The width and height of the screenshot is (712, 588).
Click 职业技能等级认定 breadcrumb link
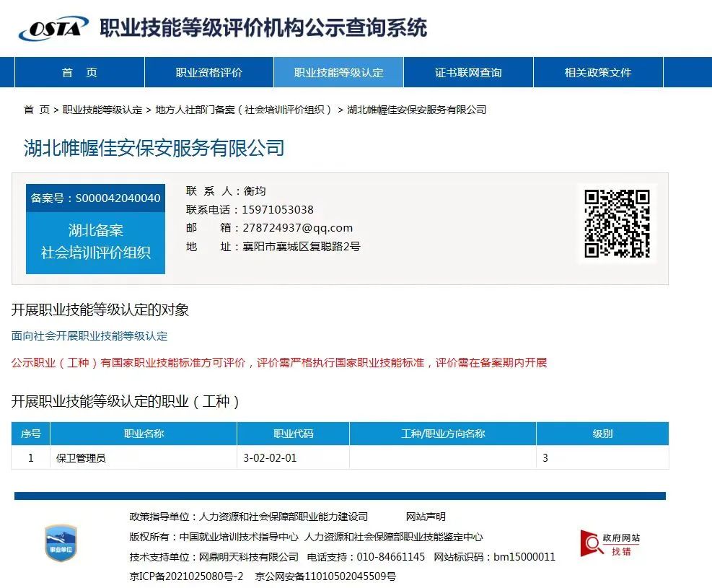point(102,110)
